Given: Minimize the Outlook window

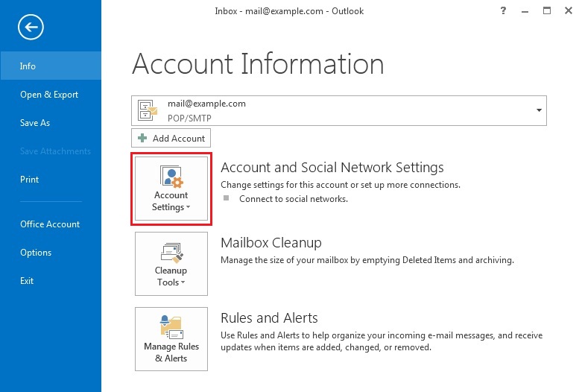Looking at the screenshot, I should 525,11.
